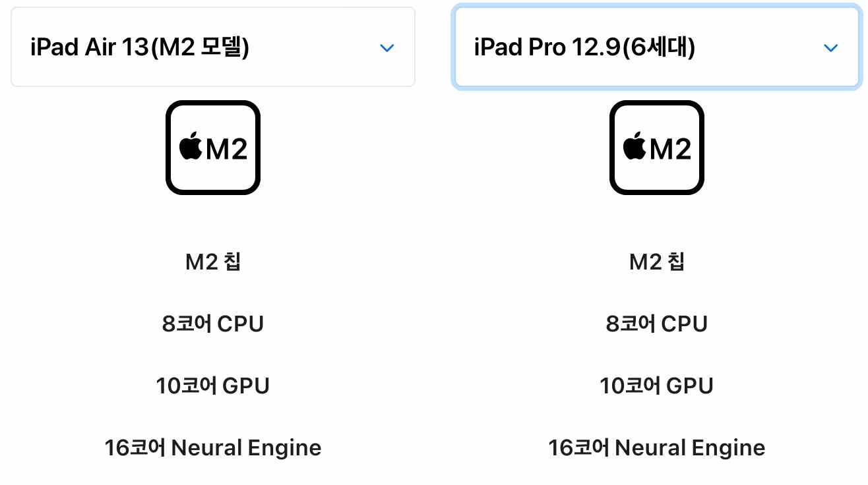The height and width of the screenshot is (485, 868).
Task: Select the Apple logo inside the left M2 badge
Action: coord(191,146)
